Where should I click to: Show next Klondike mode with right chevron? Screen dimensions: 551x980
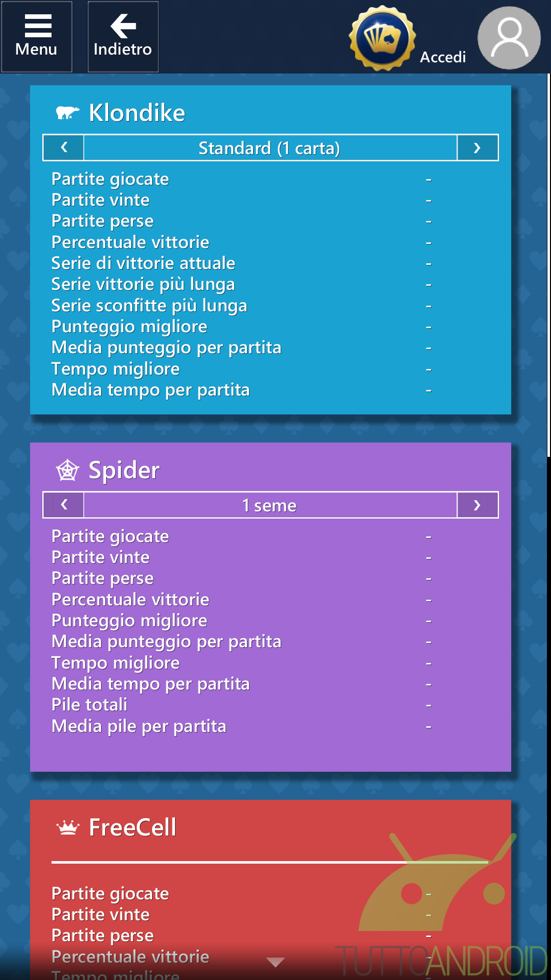click(x=478, y=148)
